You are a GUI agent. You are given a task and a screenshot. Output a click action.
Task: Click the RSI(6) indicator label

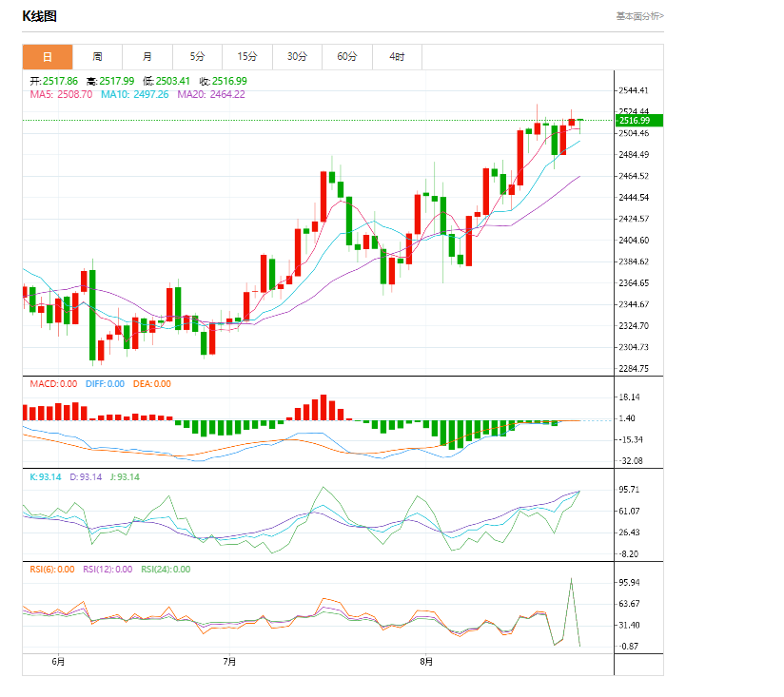[51, 570]
